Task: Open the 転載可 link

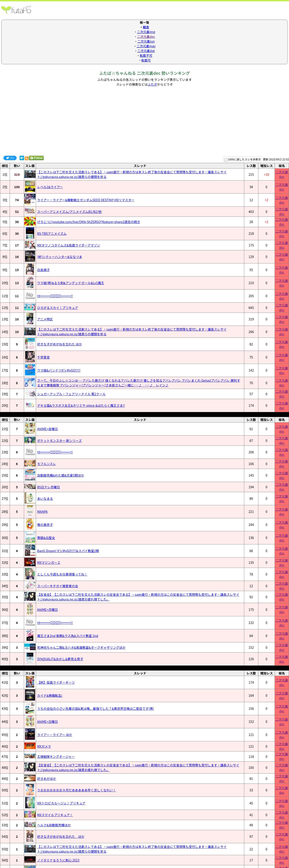Action: [146, 60]
